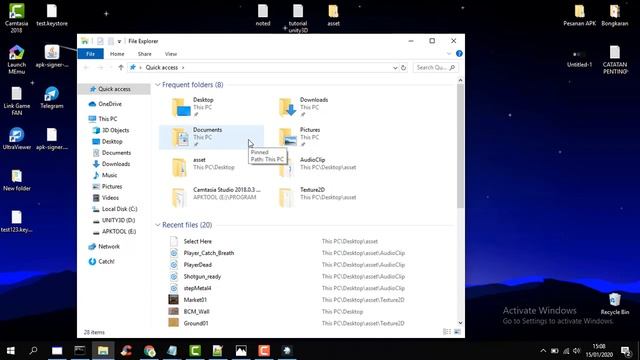Open the File Explorer help icon
Screen dimensions: 640x360
tap(459, 54)
